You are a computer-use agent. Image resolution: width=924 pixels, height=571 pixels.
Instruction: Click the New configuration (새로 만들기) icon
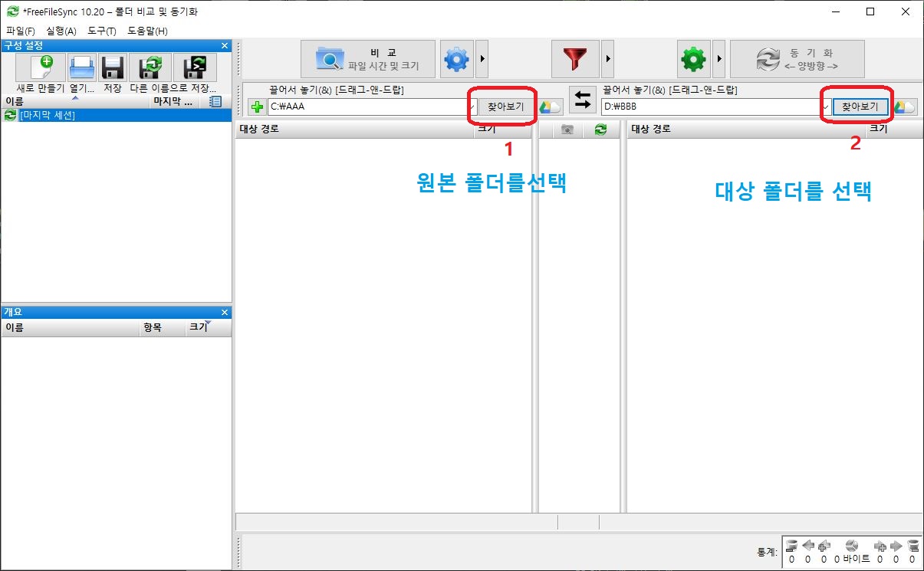click(41, 68)
